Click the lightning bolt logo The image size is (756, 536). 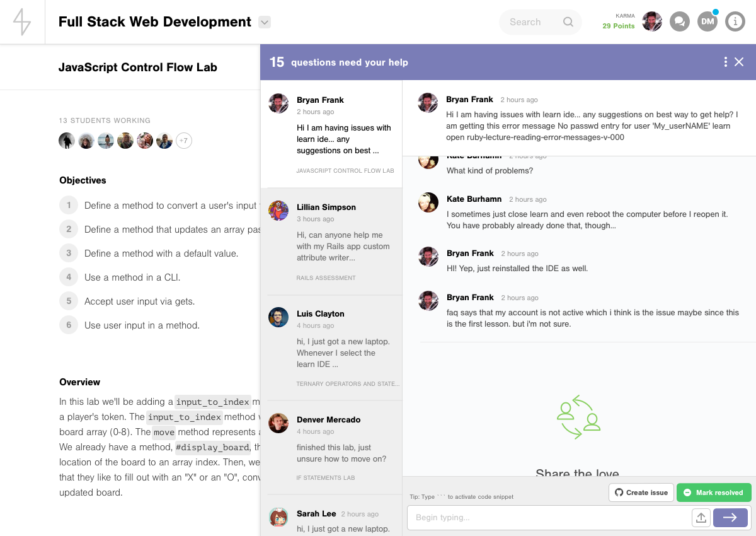22,22
